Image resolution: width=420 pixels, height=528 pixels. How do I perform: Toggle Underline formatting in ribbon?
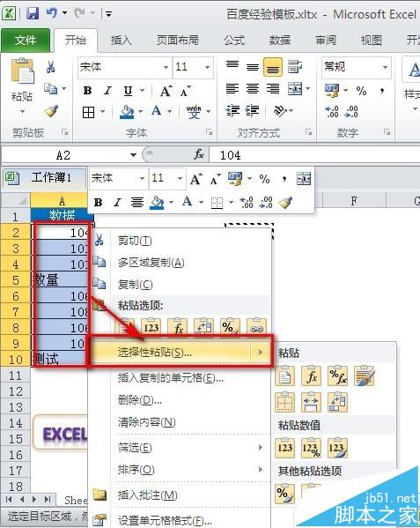[128, 91]
